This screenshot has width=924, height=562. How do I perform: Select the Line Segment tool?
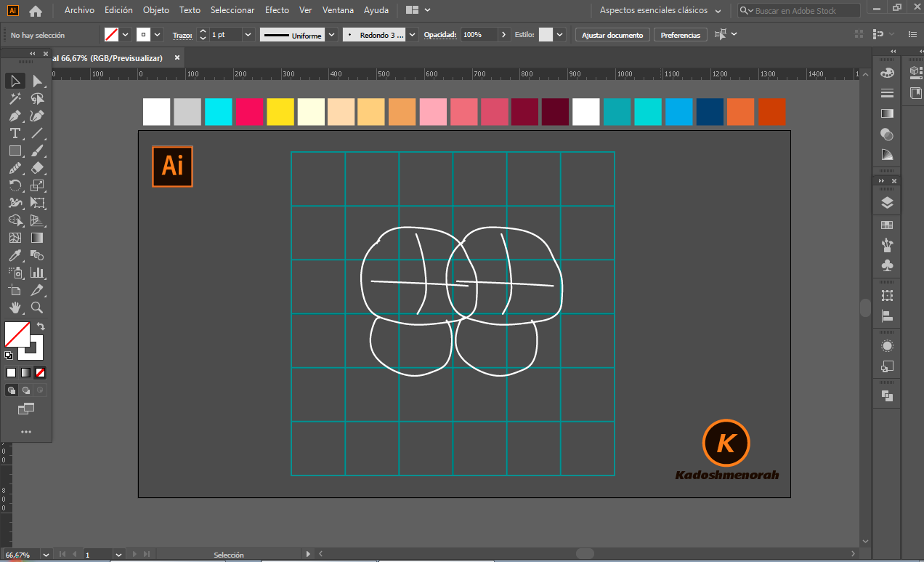pyautogui.click(x=37, y=133)
